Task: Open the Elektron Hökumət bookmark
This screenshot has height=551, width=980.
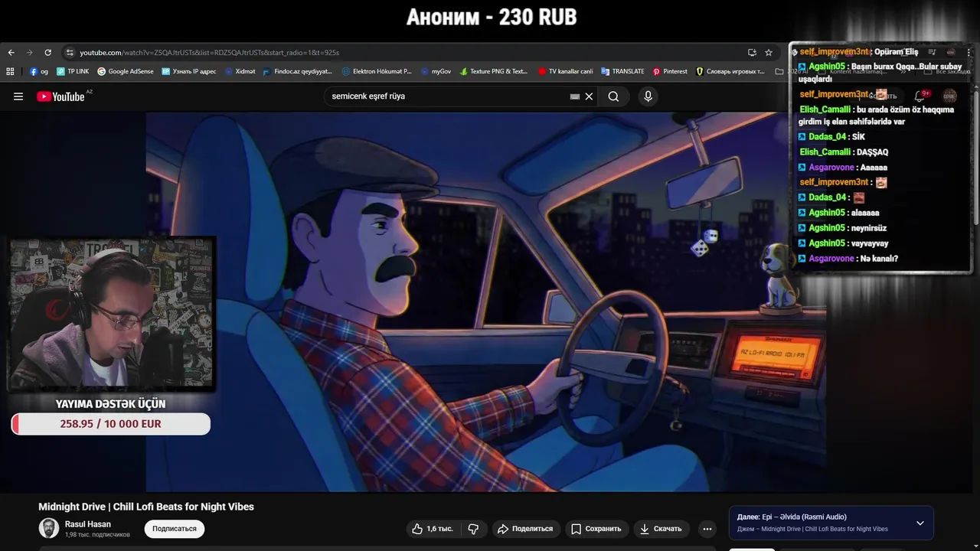Action: (377, 71)
